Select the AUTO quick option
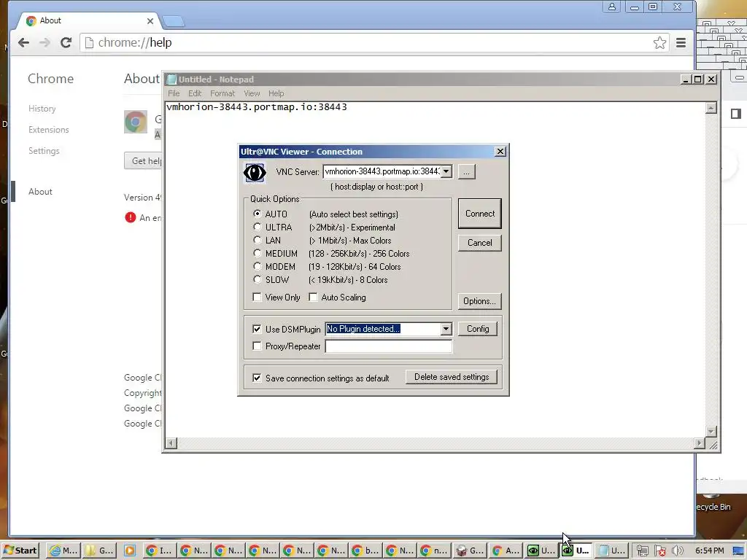The width and height of the screenshot is (747, 560). pos(258,214)
